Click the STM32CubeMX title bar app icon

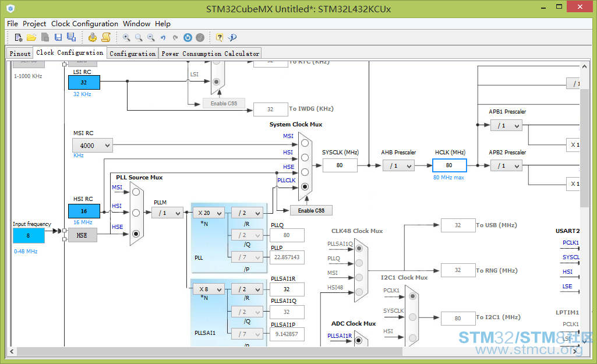10,8
